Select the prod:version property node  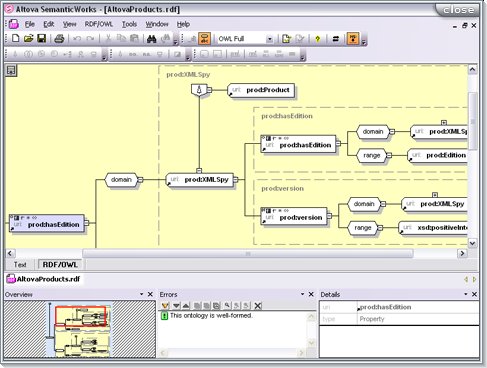point(294,216)
